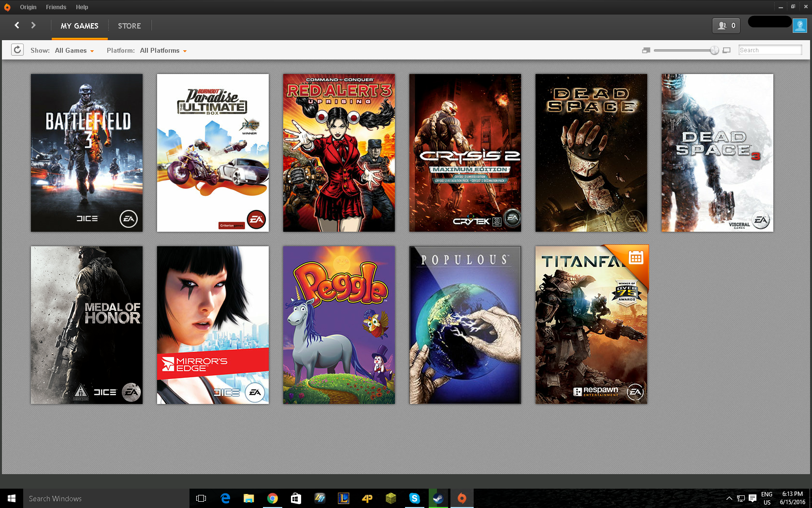
Task: Open the Friends menu
Action: click(56, 7)
